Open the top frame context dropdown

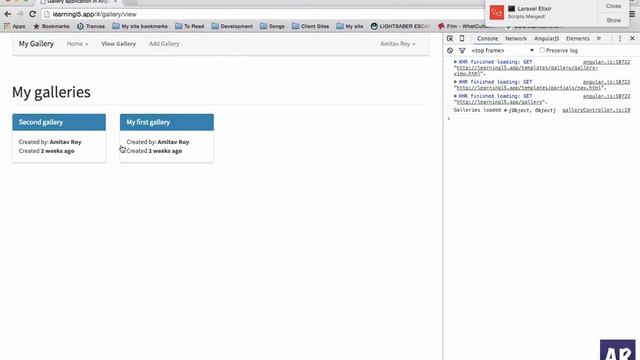tap(502, 51)
